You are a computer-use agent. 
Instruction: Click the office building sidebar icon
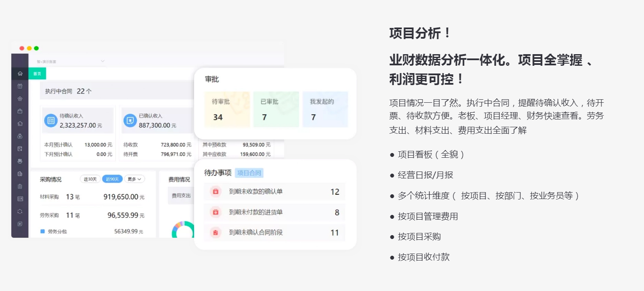click(x=20, y=174)
